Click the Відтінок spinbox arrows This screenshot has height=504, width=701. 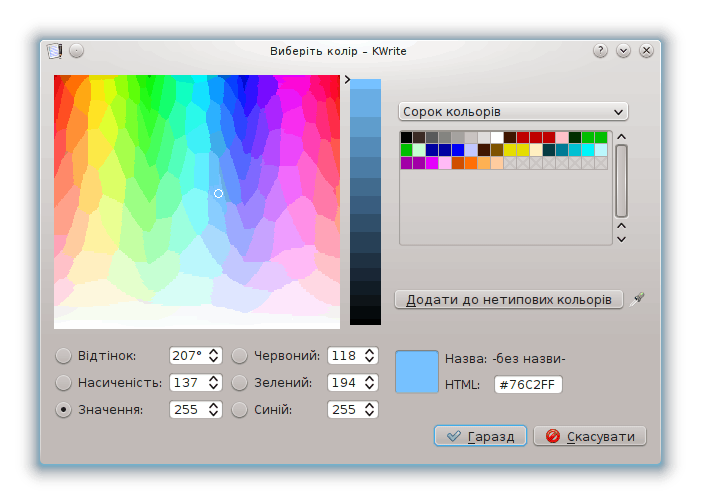coord(214,355)
